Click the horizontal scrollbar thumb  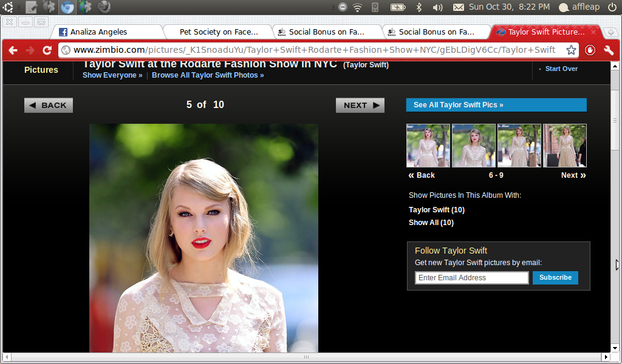306,357
